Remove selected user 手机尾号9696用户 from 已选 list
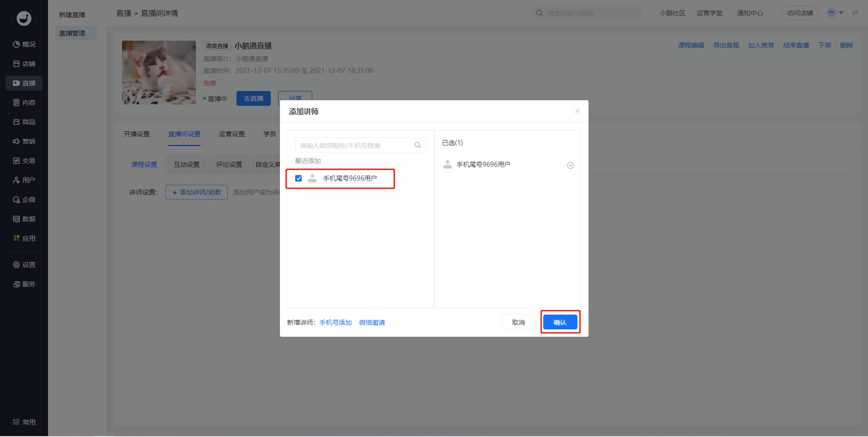The height and width of the screenshot is (437, 868). pos(571,165)
